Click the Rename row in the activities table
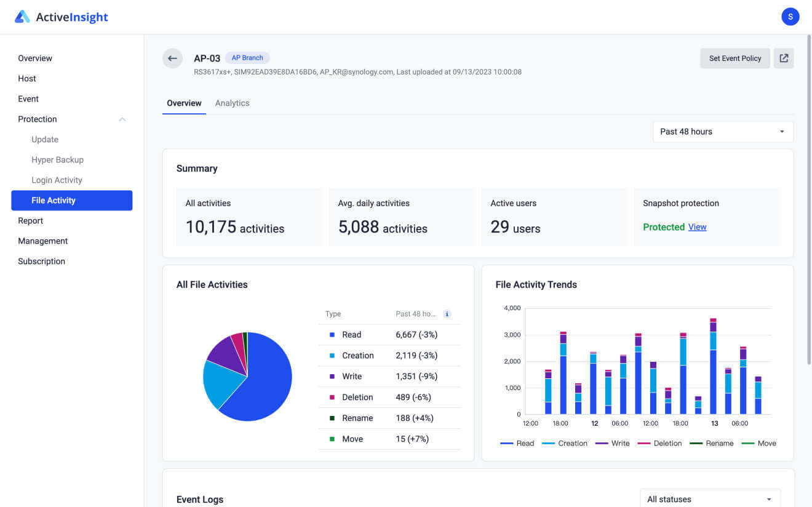The width and height of the screenshot is (812, 507). coord(389,418)
